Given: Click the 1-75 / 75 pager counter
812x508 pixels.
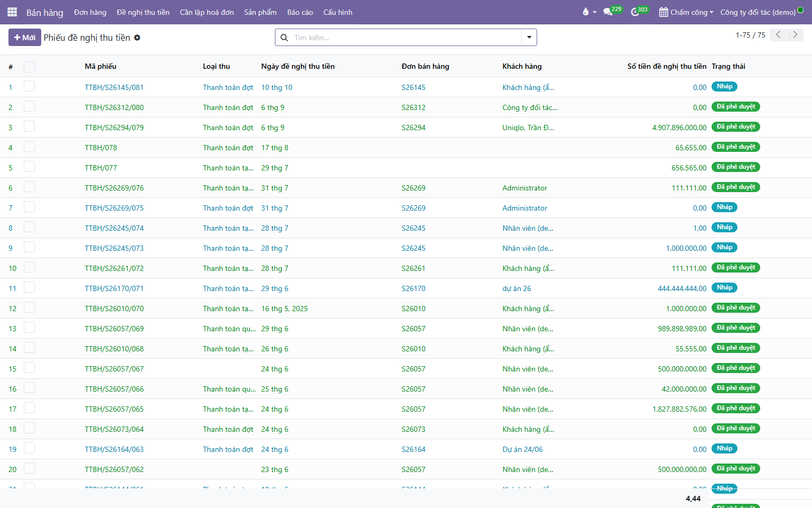Looking at the screenshot, I should click(750, 35).
